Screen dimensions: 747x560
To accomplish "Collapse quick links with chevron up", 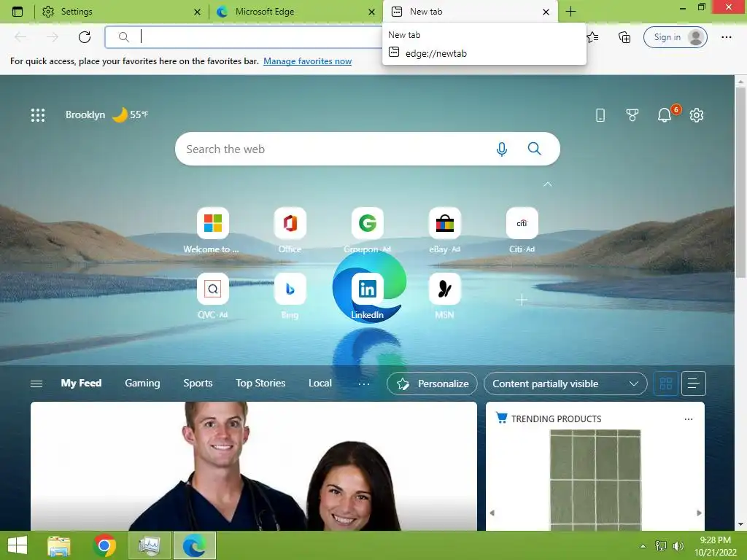I will point(548,184).
